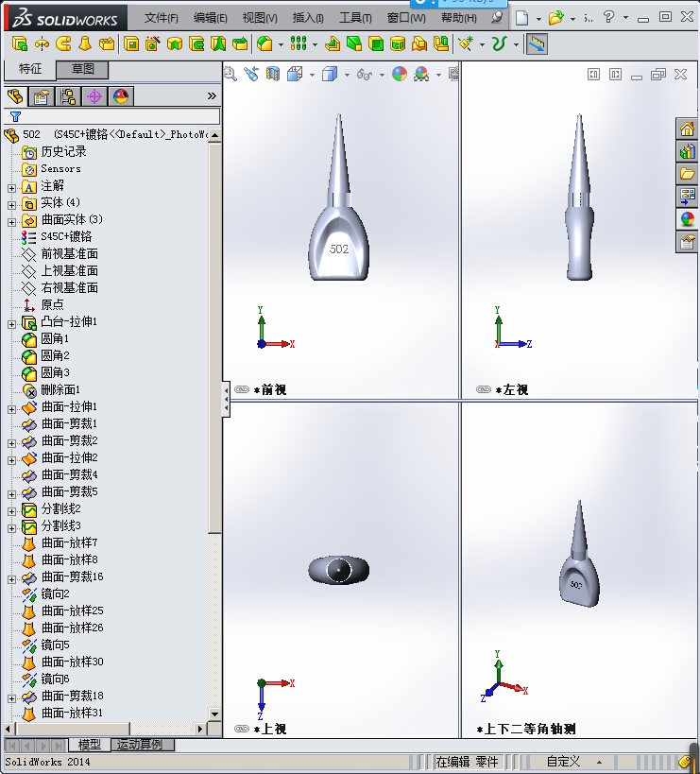Select the Extruded Boss/Base tool
The image size is (700, 774).
click(20, 43)
